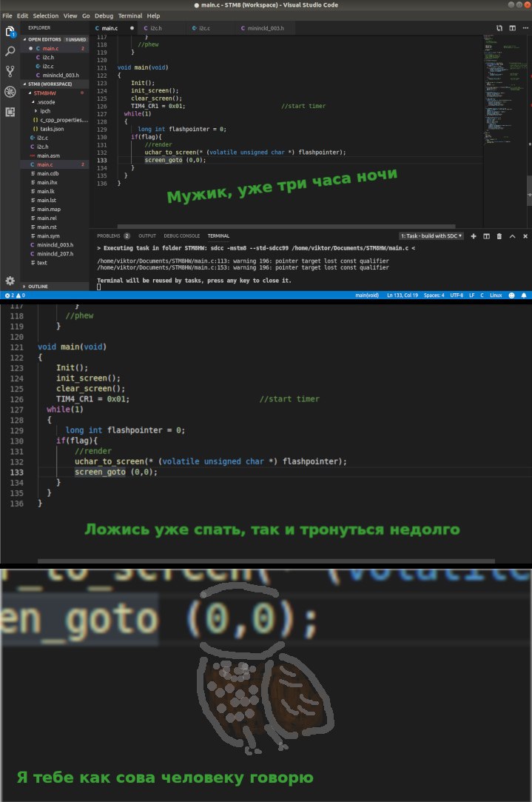The height and width of the screenshot is (802, 532).
Task: Open main.asm in the explorer
Action: [x=55, y=156]
